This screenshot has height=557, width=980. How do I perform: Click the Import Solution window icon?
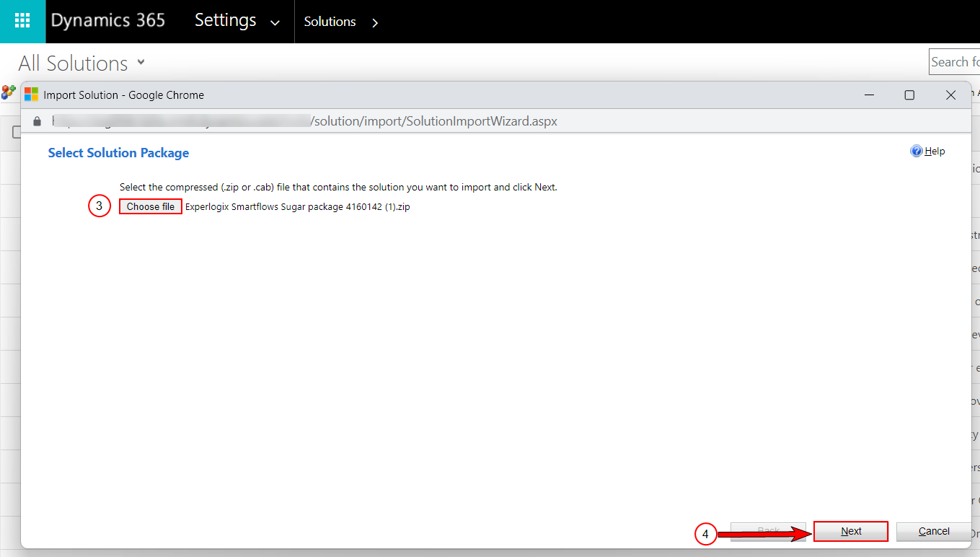[x=31, y=95]
